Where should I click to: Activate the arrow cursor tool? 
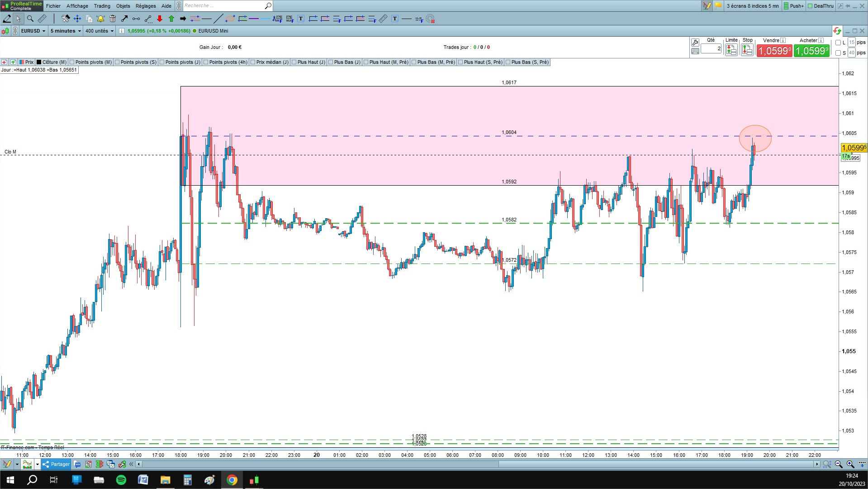tap(18, 19)
